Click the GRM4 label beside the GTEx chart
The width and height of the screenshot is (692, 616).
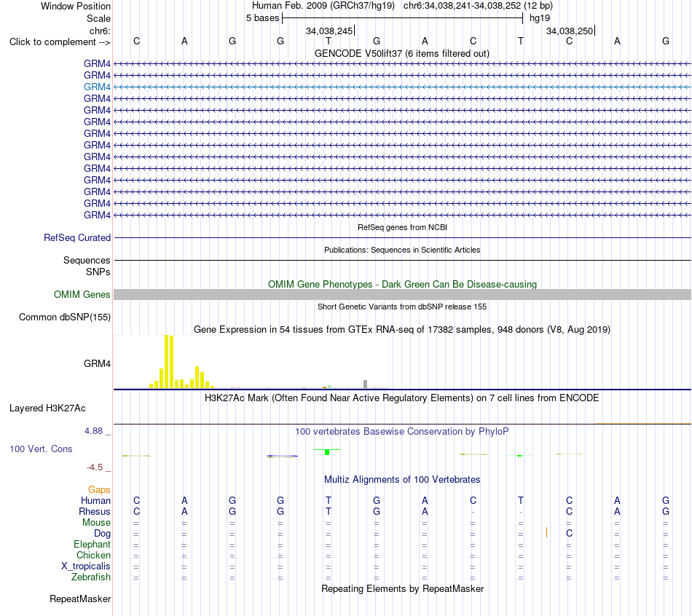(97, 363)
